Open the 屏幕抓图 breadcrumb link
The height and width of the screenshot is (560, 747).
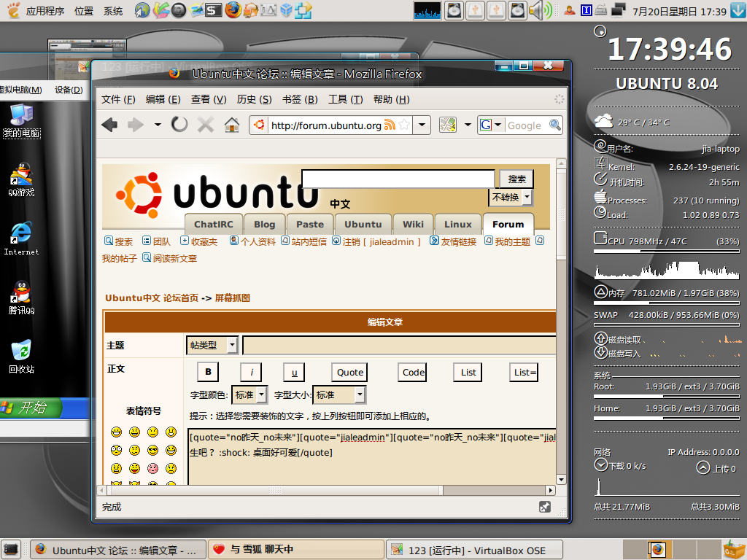[233, 298]
